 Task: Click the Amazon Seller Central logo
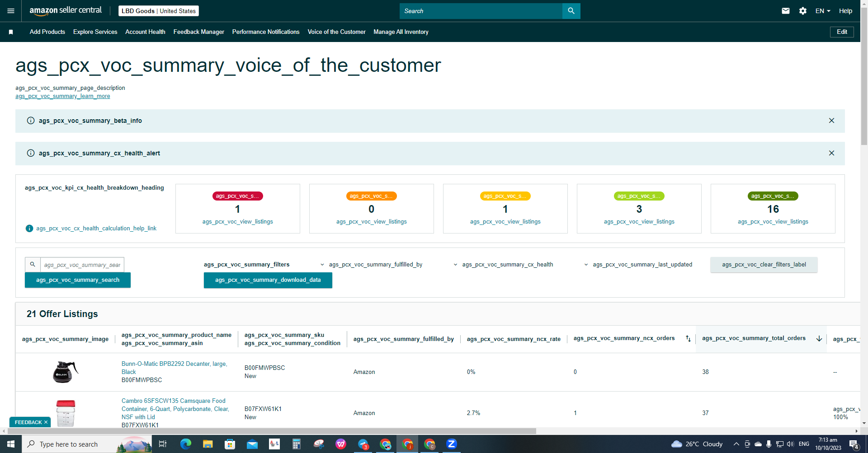(x=66, y=11)
